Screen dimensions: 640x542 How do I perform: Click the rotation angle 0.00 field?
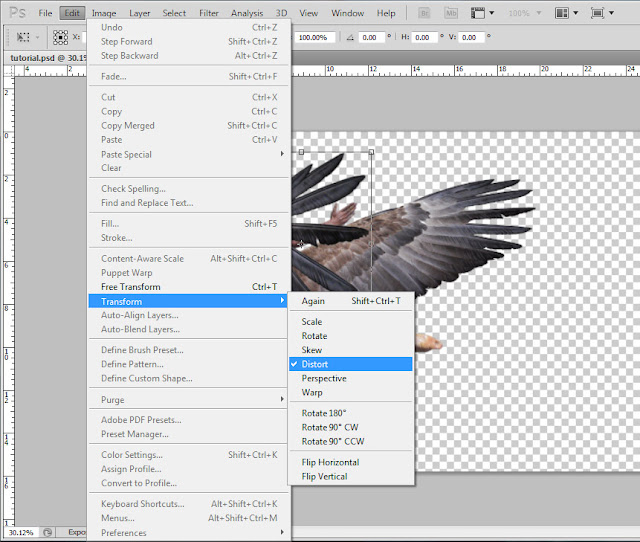[x=371, y=38]
